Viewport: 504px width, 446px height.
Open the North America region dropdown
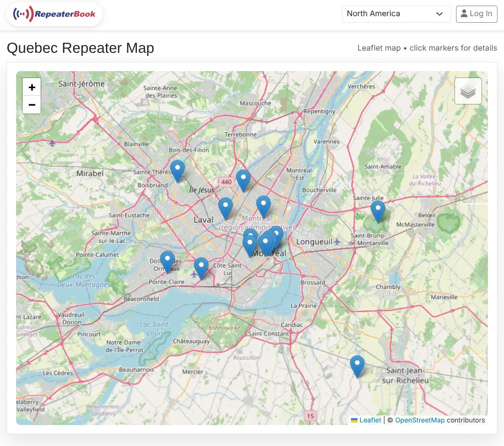[396, 14]
